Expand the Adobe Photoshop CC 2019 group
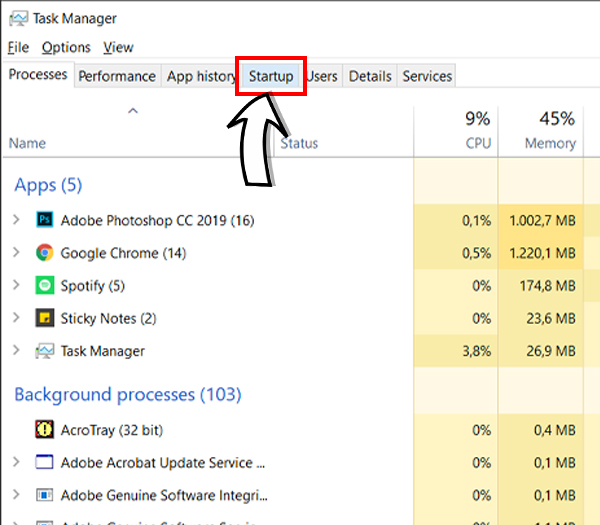 coord(16,220)
